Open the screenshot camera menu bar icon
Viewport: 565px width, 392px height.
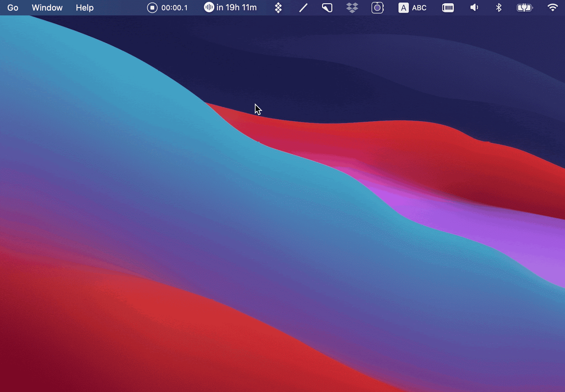(x=377, y=8)
